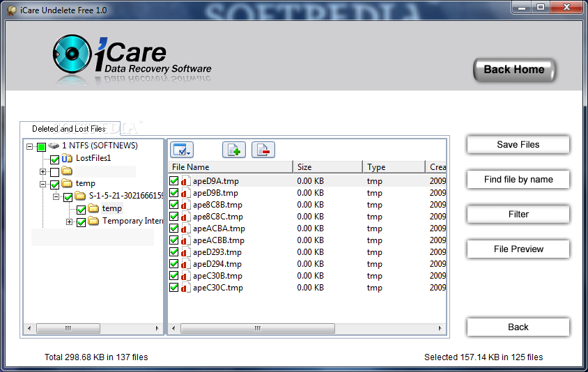
Task: Click the file icon of apeC30C.tmp
Action: tap(185, 288)
